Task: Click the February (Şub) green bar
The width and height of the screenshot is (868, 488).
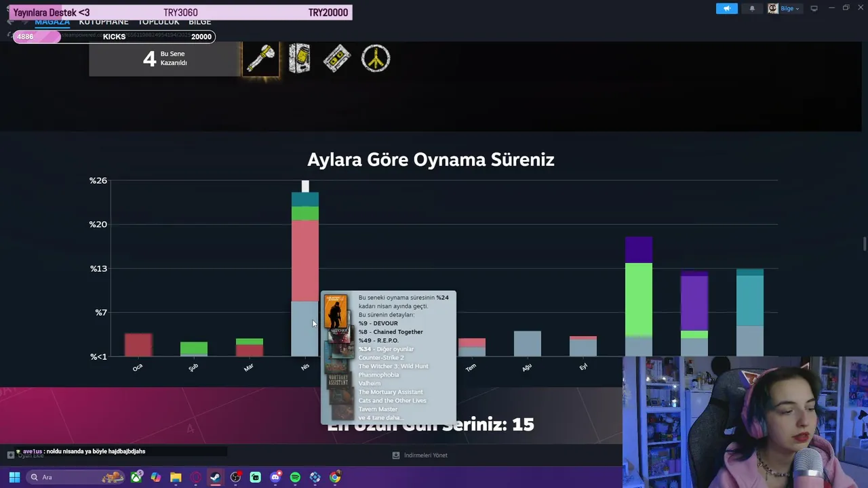Action: [194, 348]
